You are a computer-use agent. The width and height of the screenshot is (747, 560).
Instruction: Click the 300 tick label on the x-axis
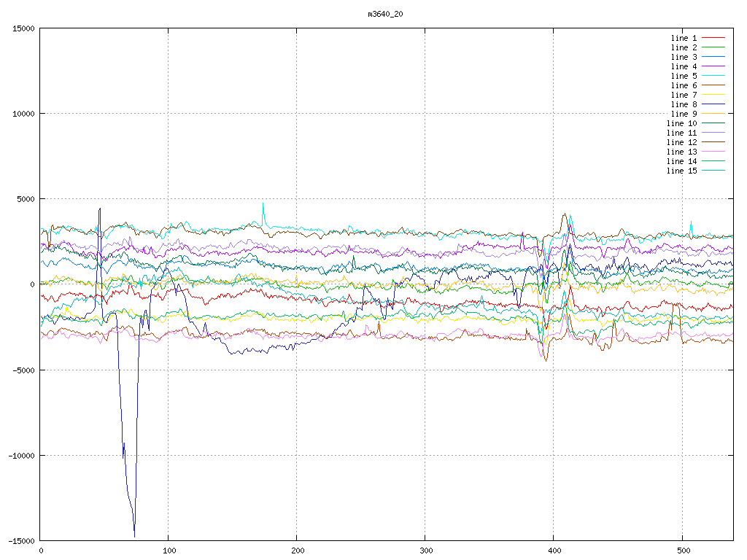pos(425,551)
